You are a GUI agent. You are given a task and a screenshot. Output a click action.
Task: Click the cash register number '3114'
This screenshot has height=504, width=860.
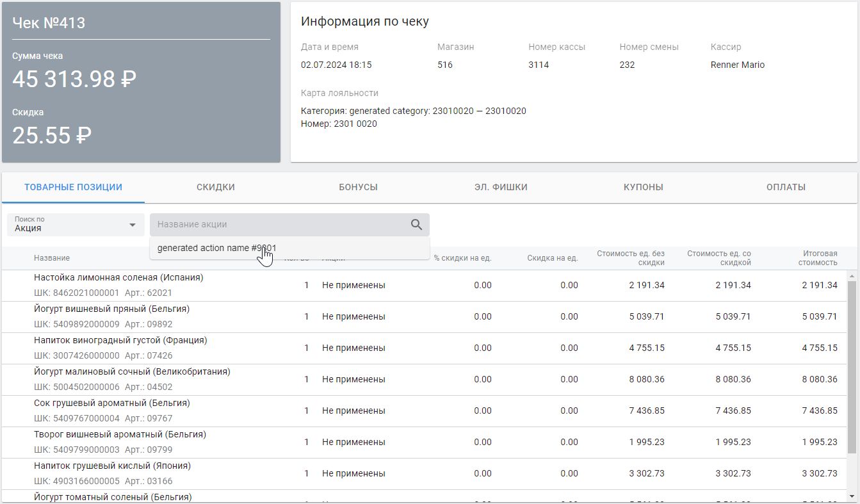point(539,65)
